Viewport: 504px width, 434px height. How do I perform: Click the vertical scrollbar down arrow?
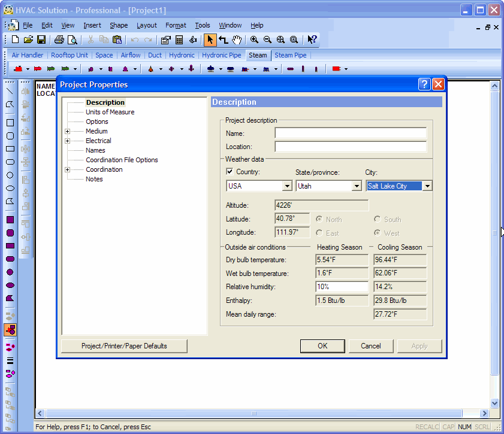[x=494, y=403]
